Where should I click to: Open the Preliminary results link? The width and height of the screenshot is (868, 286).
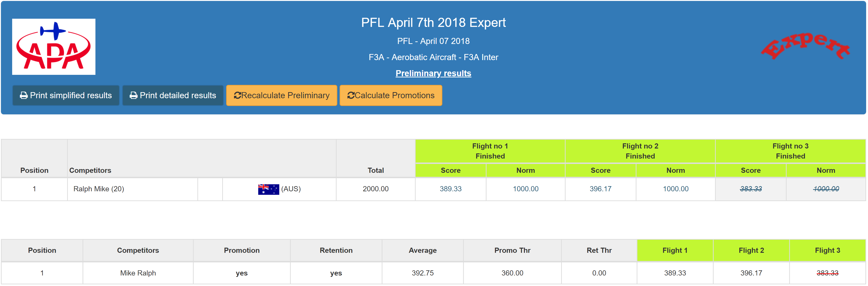point(433,73)
